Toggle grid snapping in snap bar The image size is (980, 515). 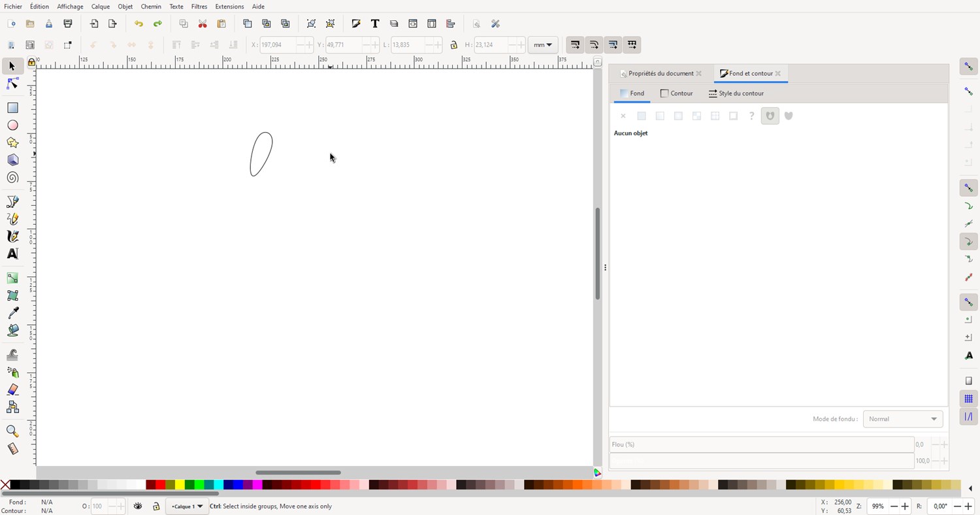[x=969, y=399]
